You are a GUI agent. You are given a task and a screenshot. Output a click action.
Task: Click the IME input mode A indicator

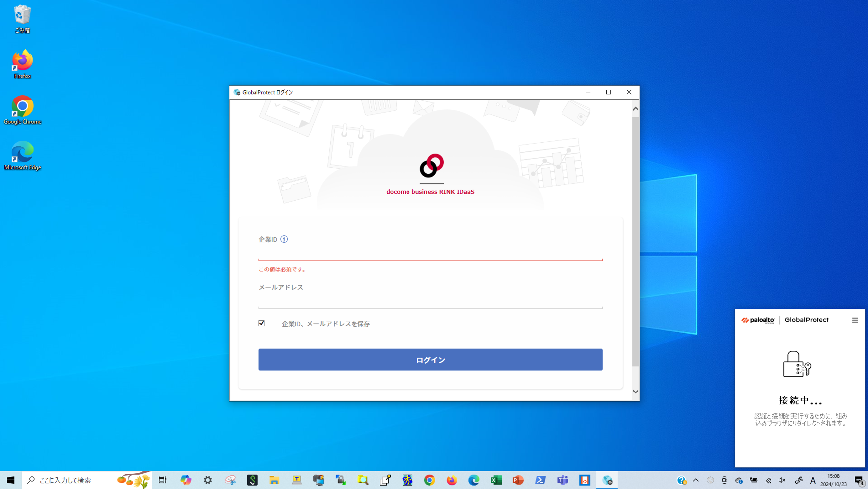813,480
